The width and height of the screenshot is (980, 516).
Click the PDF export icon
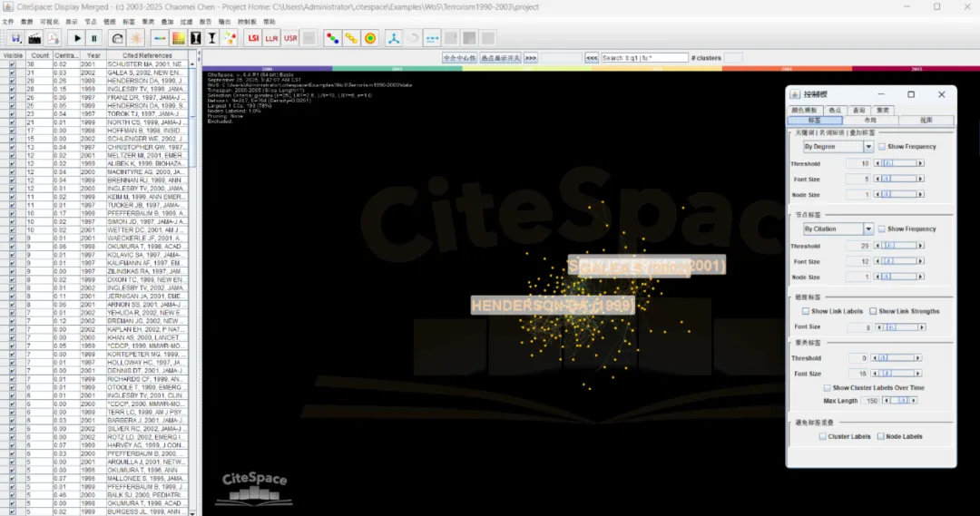click(x=54, y=38)
